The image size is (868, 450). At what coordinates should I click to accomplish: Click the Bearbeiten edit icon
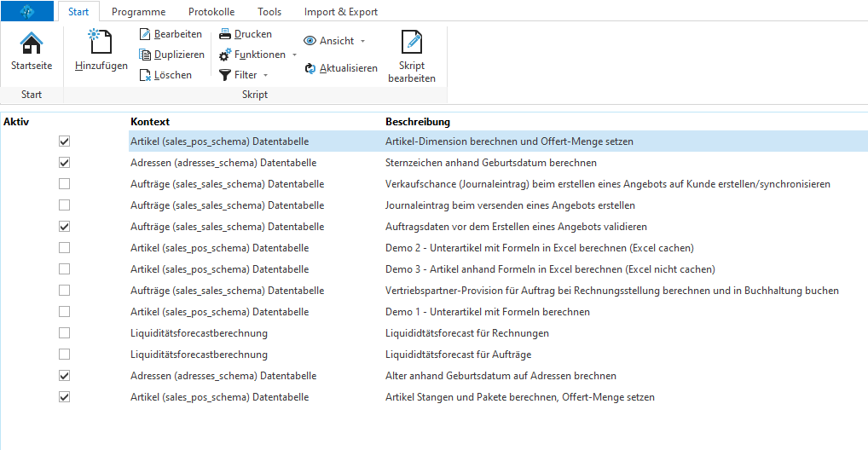pos(145,34)
